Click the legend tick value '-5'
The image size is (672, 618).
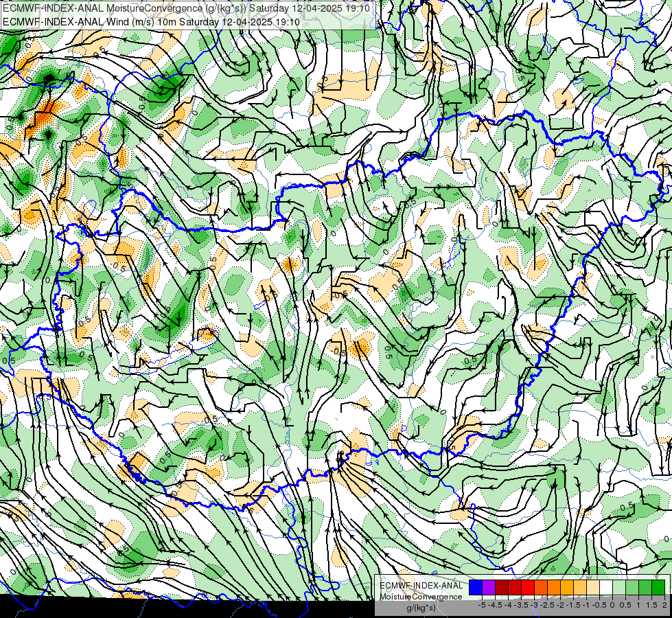pos(482,605)
